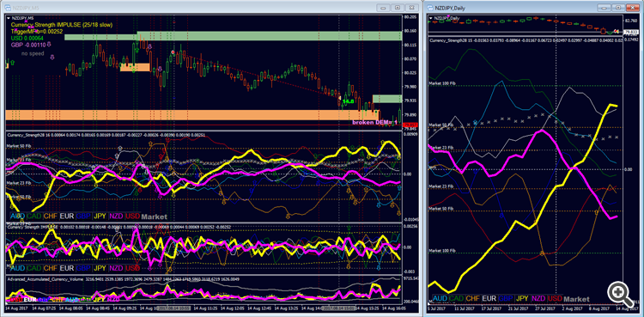This screenshot has width=644, height=317.
Task: Click EUR in Currency Strength IMPULSE legend
Action: coord(67,268)
